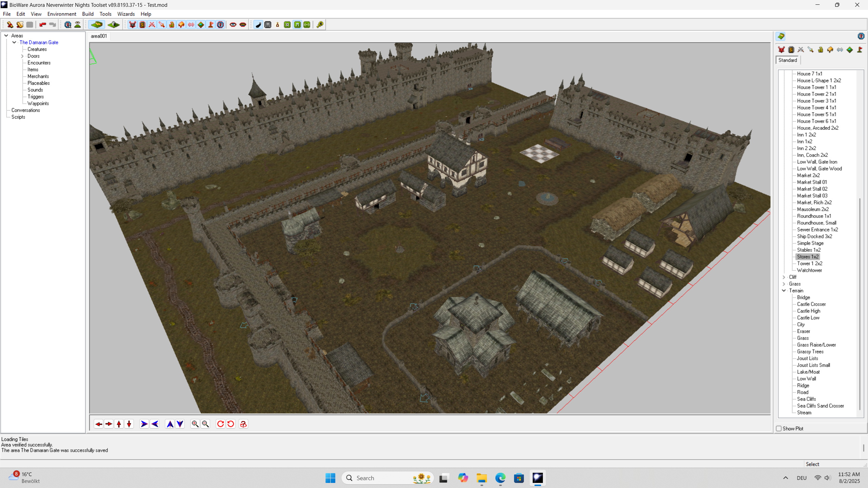This screenshot has width=868, height=488.
Task: Pan camera right with red arrow
Action: (x=109, y=424)
